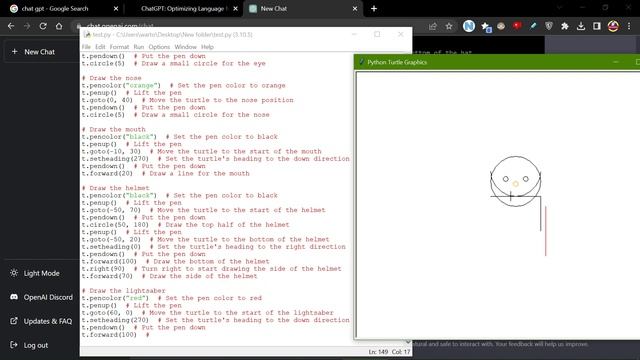Viewport: 640px width, 360px height.
Task: Click the 'Draw the nose' comment line
Action: click(x=111, y=78)
